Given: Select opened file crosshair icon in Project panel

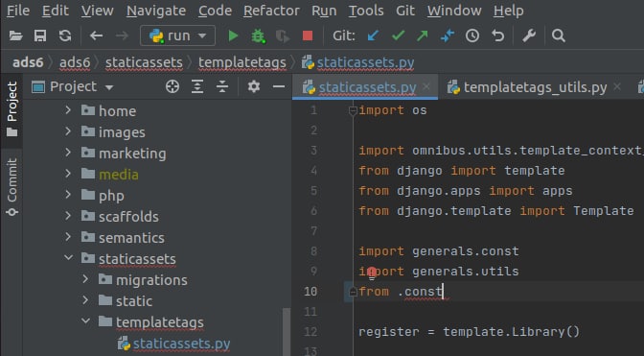Looking at the screenshot, I should pyautogui.click(x=172, y=86).
